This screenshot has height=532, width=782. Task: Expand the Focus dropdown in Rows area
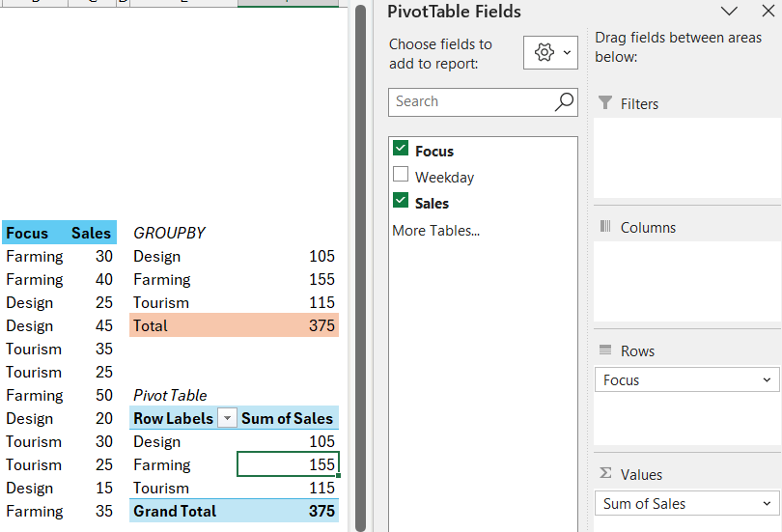coord(767,380)
